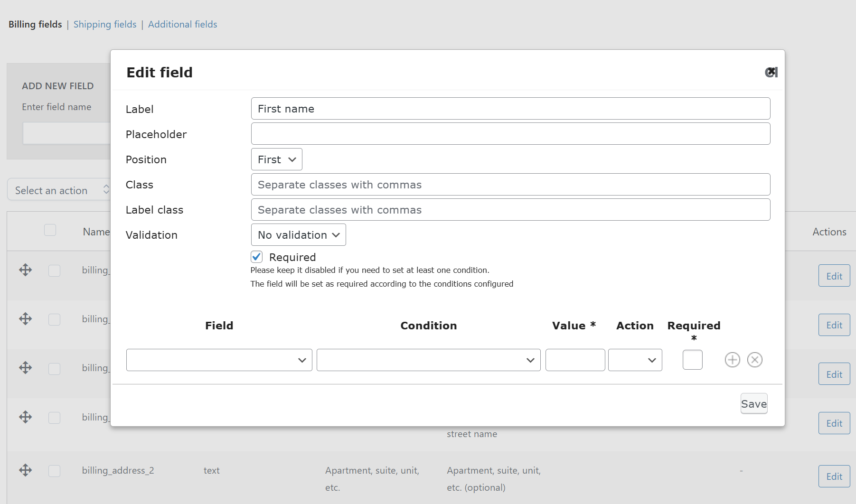Expand the condition Field dropdown

219,360
